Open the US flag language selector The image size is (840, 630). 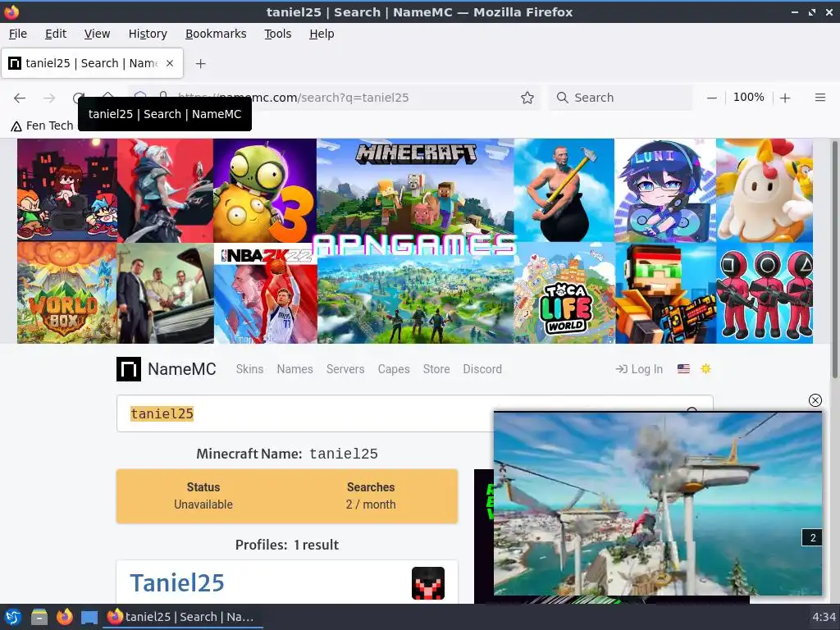click(x=683, y=368)
